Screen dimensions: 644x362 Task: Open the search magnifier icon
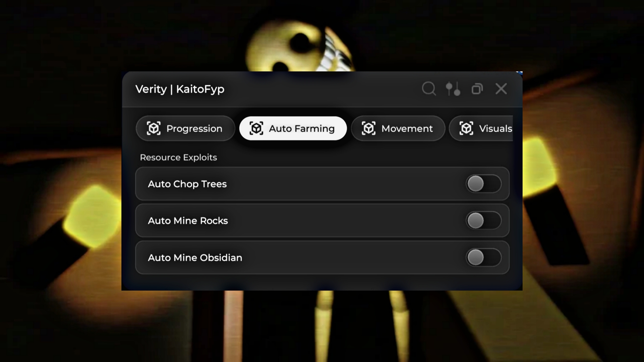[x=429, y=89]
